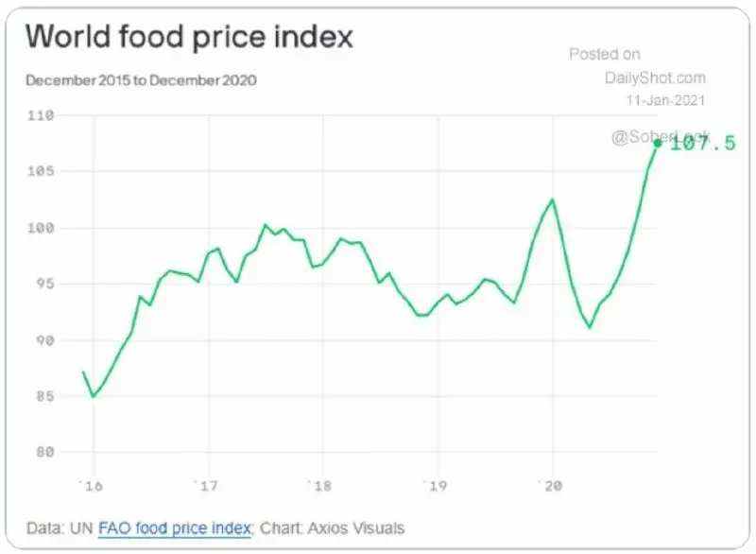Click the '20 x-axis year label
Image resolution: width=756 pixels, height=554 pixels.
[551, 486]
